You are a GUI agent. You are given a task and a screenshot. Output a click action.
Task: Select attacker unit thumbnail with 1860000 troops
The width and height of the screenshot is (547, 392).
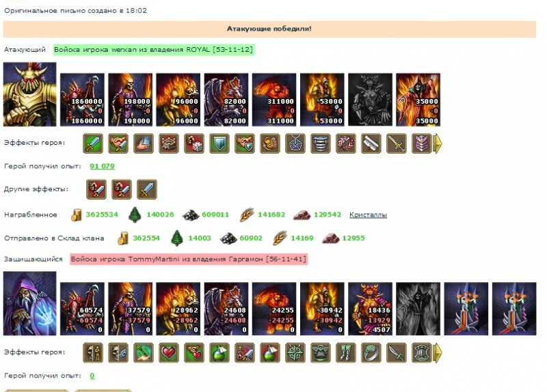[x=82, y=100]
